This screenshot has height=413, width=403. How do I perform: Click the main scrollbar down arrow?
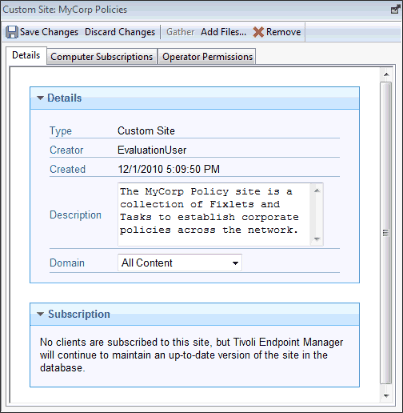tap(386, 396)
